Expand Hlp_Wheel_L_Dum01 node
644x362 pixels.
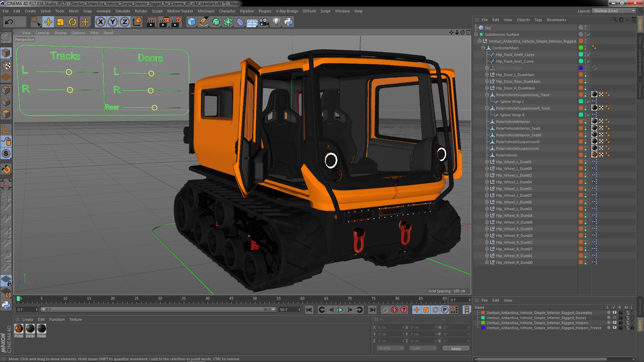click(x=487, y=162)
